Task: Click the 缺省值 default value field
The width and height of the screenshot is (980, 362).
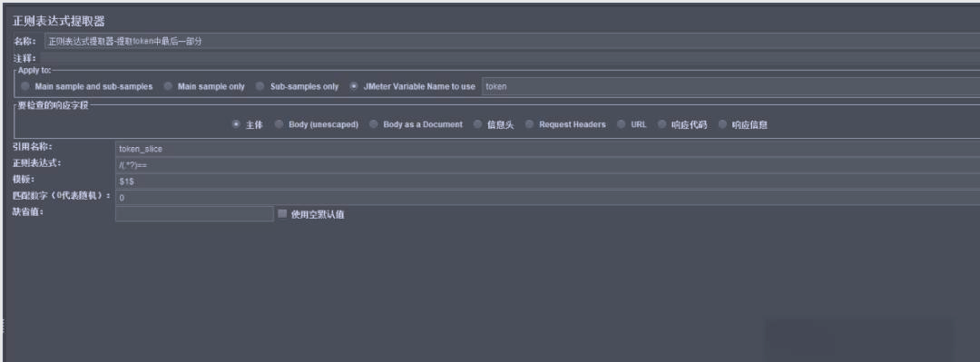Action: point(194,214)
